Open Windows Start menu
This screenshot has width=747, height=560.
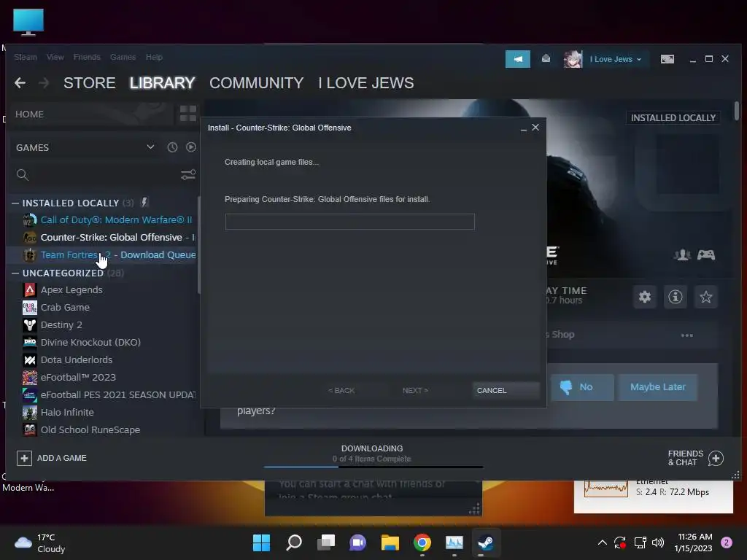pyautogui.click(x=261, y=542)
